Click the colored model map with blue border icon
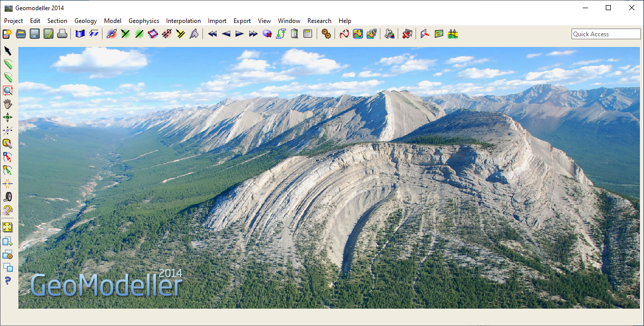 358,34
